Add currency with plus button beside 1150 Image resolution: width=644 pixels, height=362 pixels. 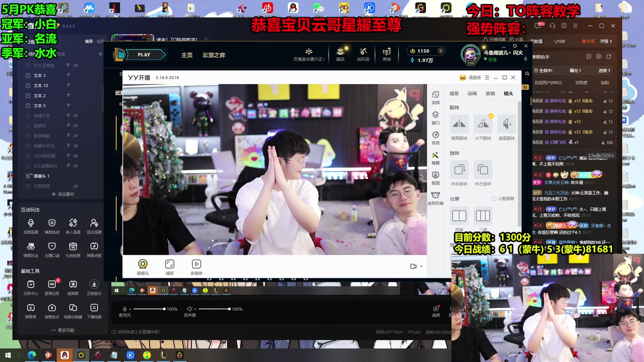pos(441,51)
